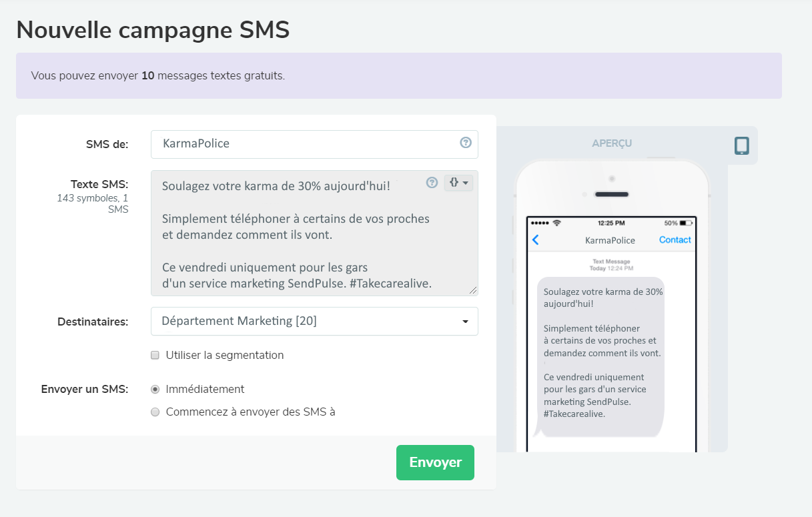This screenshot has height=517, width=812.
Task: Choose "Commencez à envoyer des SMS à" radio option
Action: pyautogui.click(x=155, y=412)
